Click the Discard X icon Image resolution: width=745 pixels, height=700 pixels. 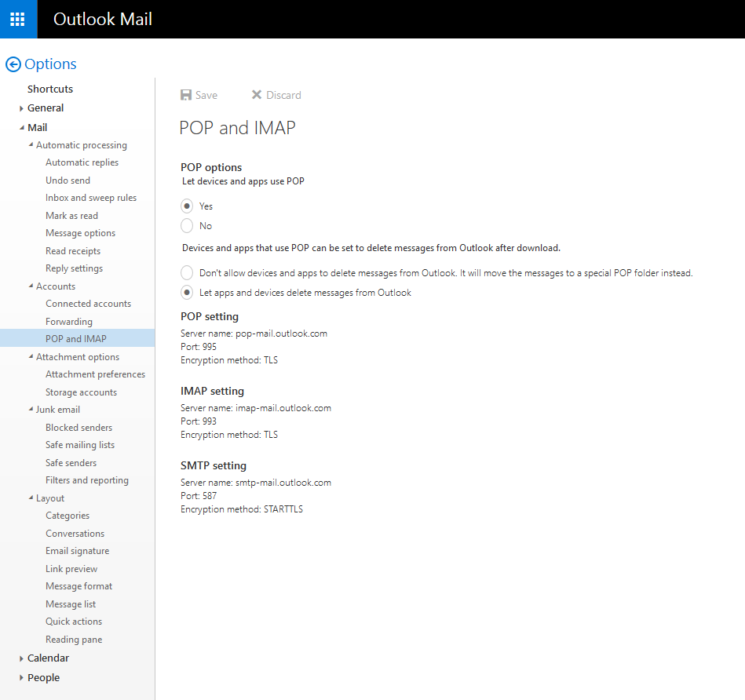[256, 95]
